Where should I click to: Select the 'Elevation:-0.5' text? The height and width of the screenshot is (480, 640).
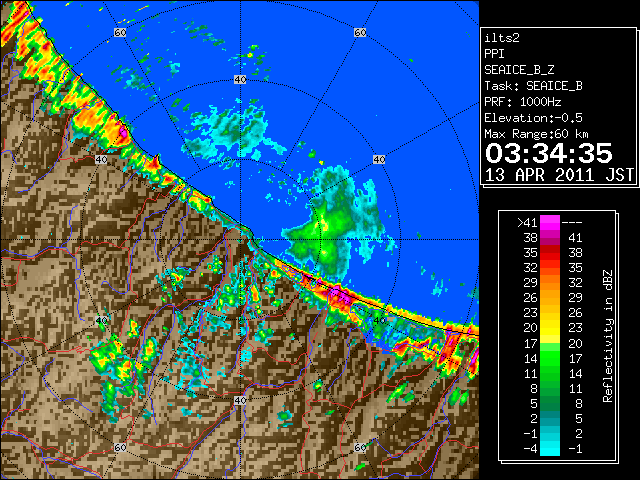533,118
